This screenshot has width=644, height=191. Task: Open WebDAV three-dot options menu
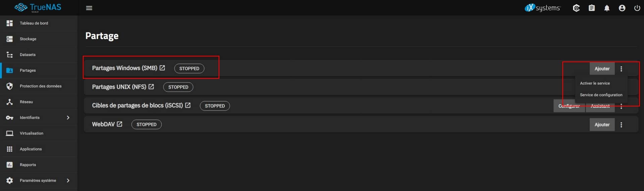click(621, 125)
